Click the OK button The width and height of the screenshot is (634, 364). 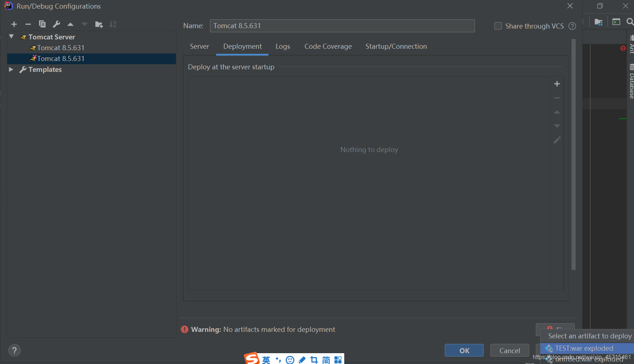(464, 350)
